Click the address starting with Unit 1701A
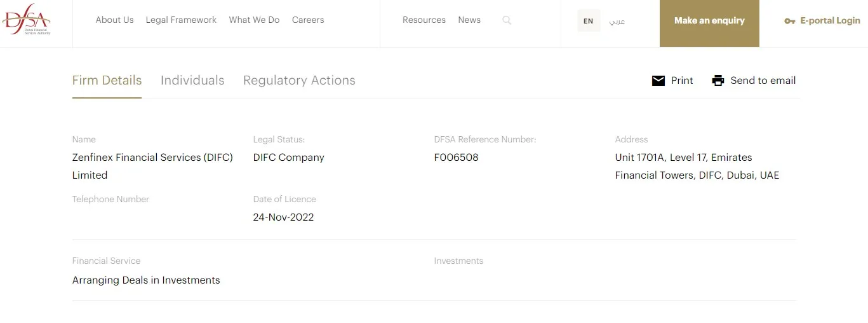This screenshot has height=323, width=868. [x=697, y=166]
